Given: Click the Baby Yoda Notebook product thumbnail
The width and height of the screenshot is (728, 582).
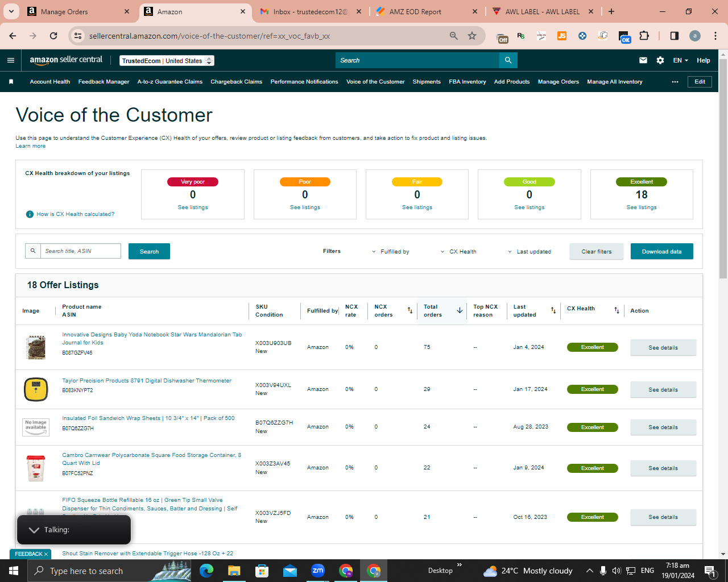Looking at the screenshot, I should click(36, 347).
